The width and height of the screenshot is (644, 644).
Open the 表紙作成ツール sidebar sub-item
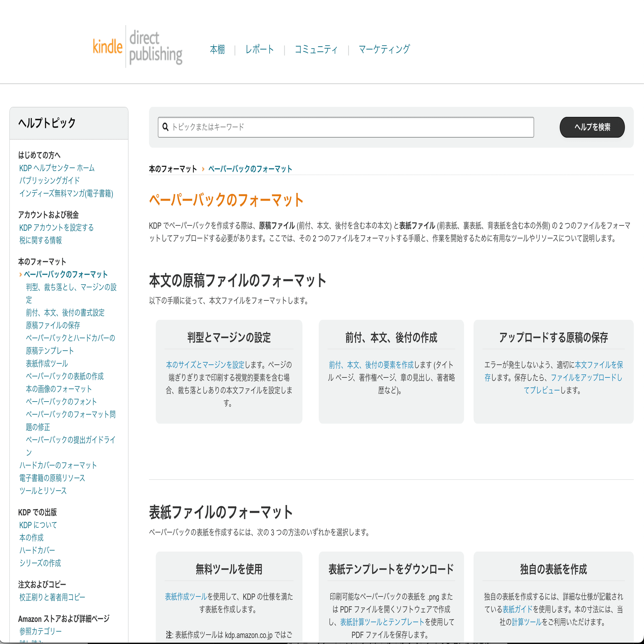(x=47, y=364)
